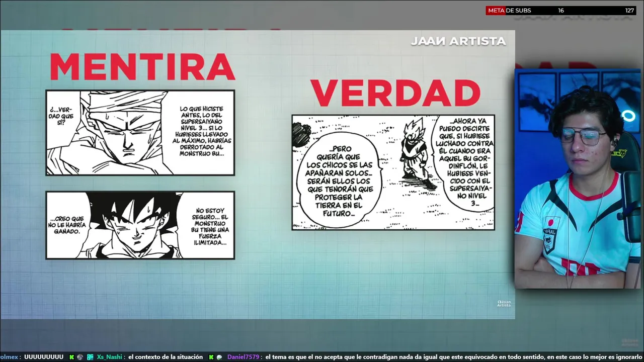Image resolution: width=644 pixels, height=362 pixels.
Task: Click the META DE SUBS goal progress bar
Action: 560,11
